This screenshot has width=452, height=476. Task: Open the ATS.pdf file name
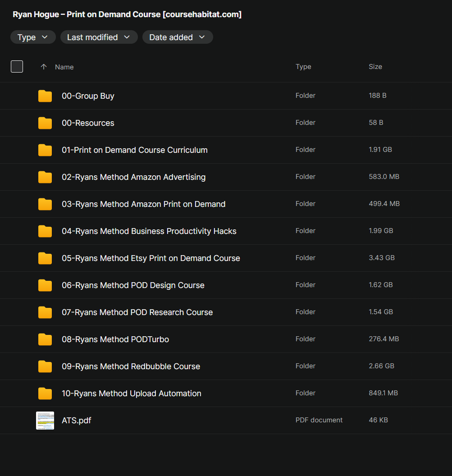[x=77, y=421]
